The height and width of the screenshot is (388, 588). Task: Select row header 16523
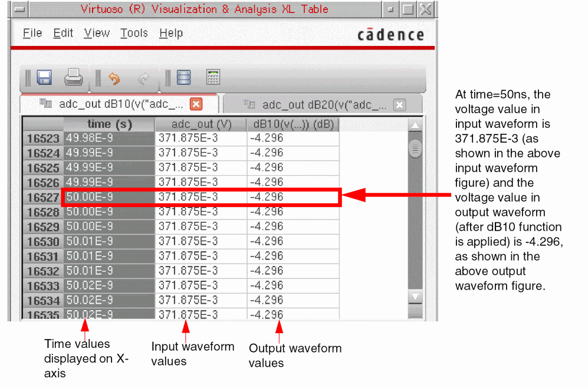[43, 139]
